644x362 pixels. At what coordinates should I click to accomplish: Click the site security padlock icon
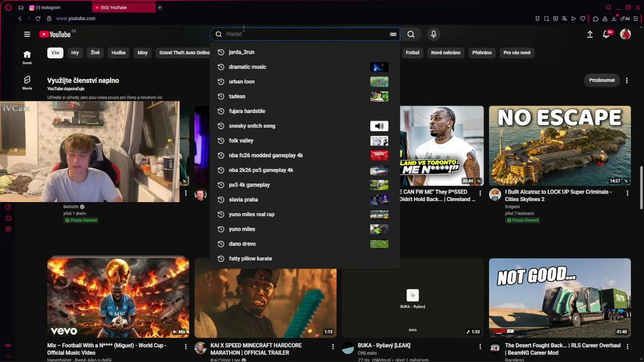(x=49, y=19)
